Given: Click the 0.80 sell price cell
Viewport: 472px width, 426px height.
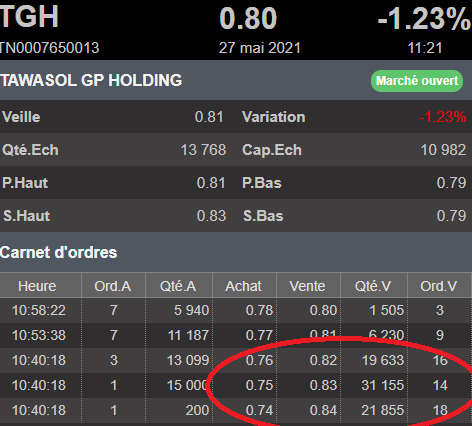Looking at the screenshot, I should click(323, 310).
